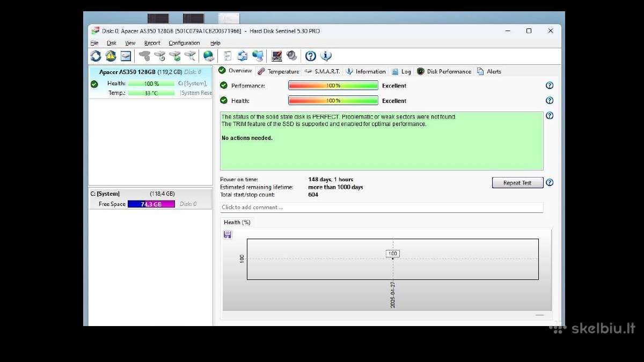Image resolution: width=644 pixels, height=362 pixels.
Task: Click the help icon beside status text box
Action: pyautogui.click(x=550, y=115)
